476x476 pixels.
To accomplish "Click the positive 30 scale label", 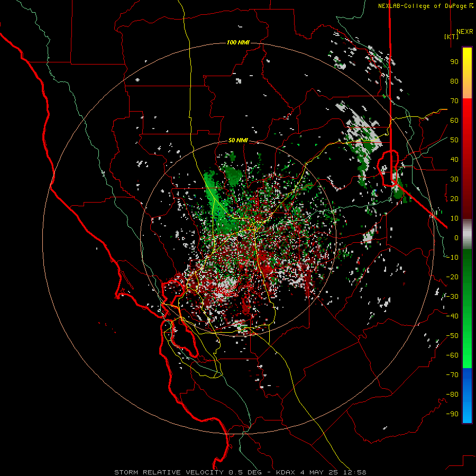I will pos(454,179).
